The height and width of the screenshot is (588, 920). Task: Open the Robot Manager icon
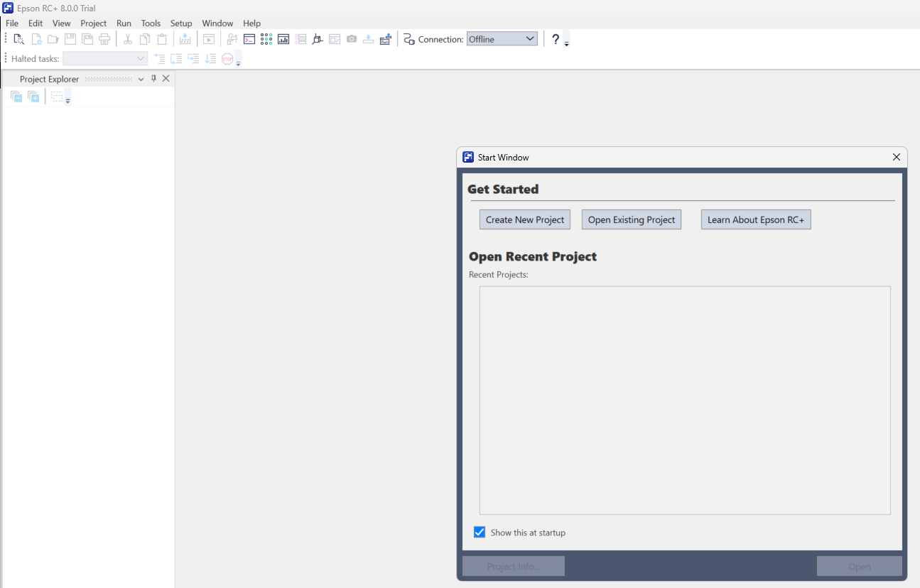[232, 39]
